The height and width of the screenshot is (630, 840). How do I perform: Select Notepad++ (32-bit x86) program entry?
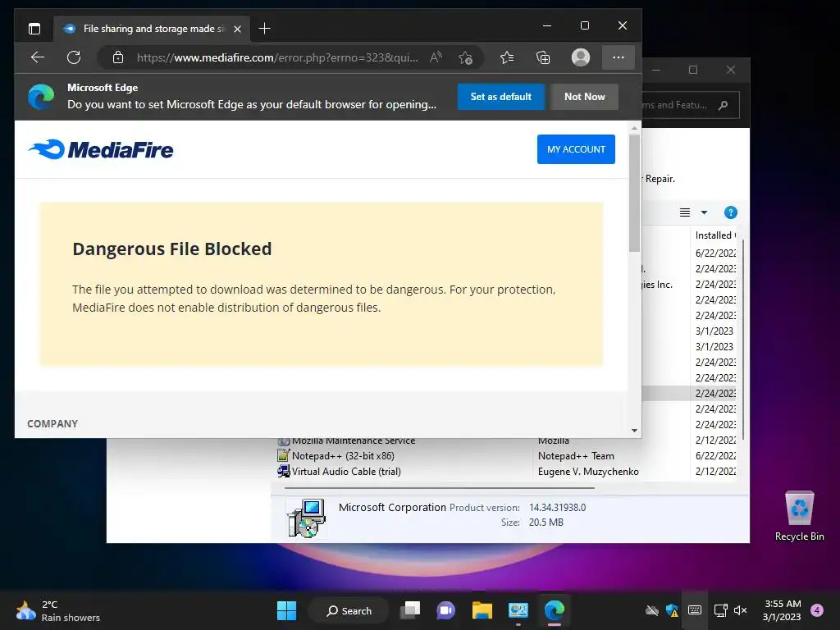tap(343, 456)
